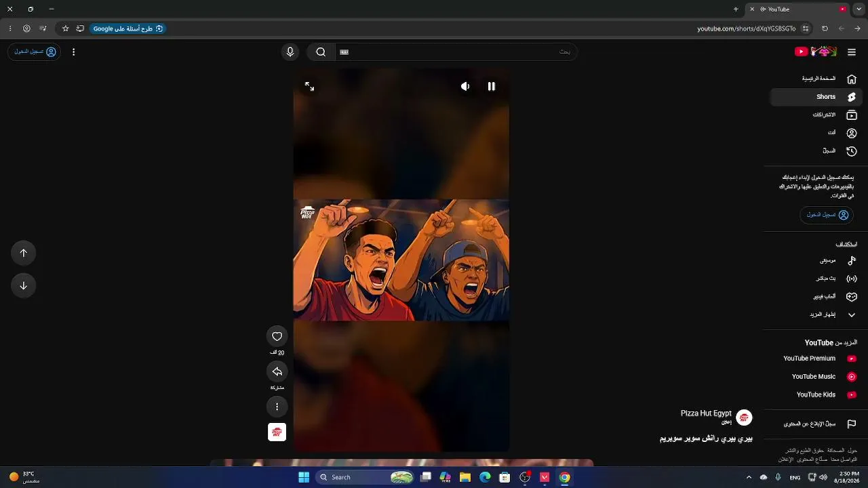Viewport: 868px width, 488px height.
Task: Open File Explorer from the taskbar
Action: [x=465, y=477]
